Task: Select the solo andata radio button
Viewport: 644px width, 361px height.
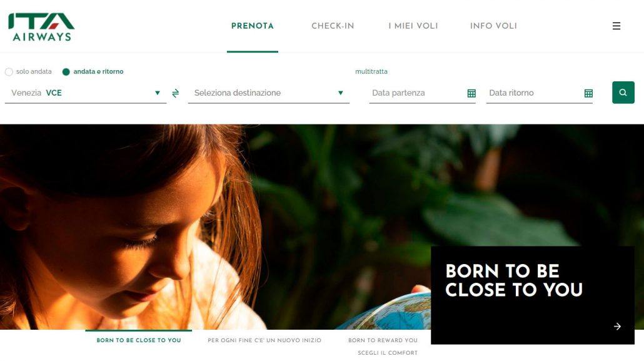Action: [x=9, y=72]
